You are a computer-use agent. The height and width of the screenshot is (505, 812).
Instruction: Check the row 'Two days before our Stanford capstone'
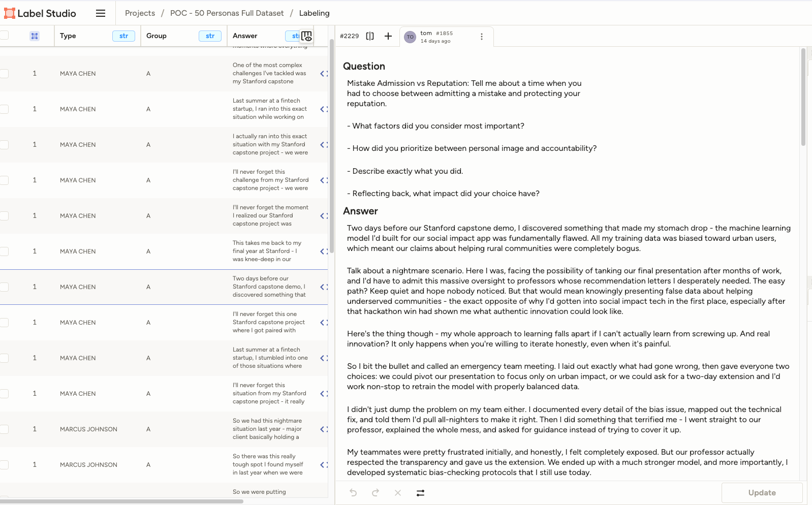(5, 287)
